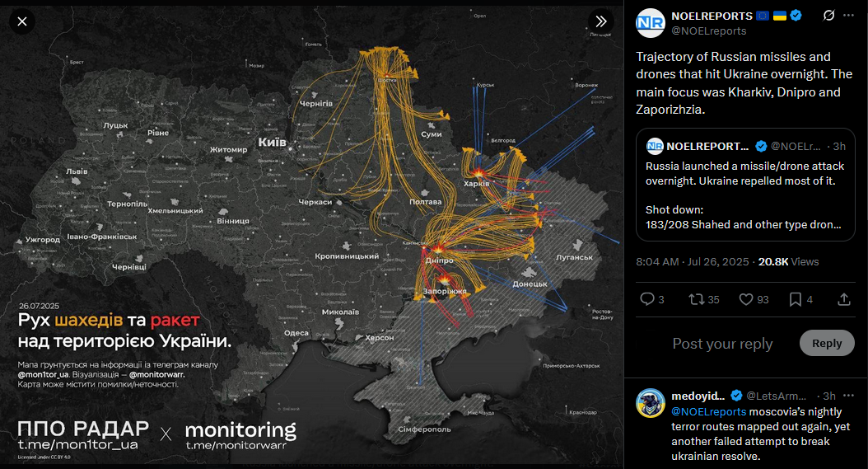Click the reply comment icon with 3
This screenshot has width=868, height=469.
click(x=652, y=299)
